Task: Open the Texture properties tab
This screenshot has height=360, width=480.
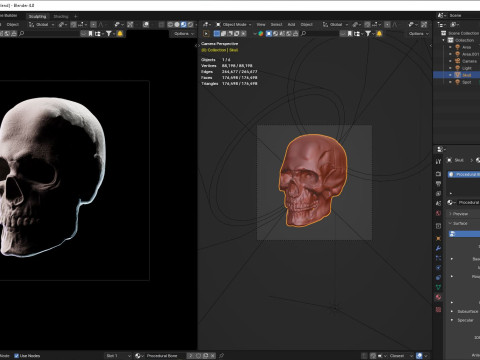Action: click(438, 310)
